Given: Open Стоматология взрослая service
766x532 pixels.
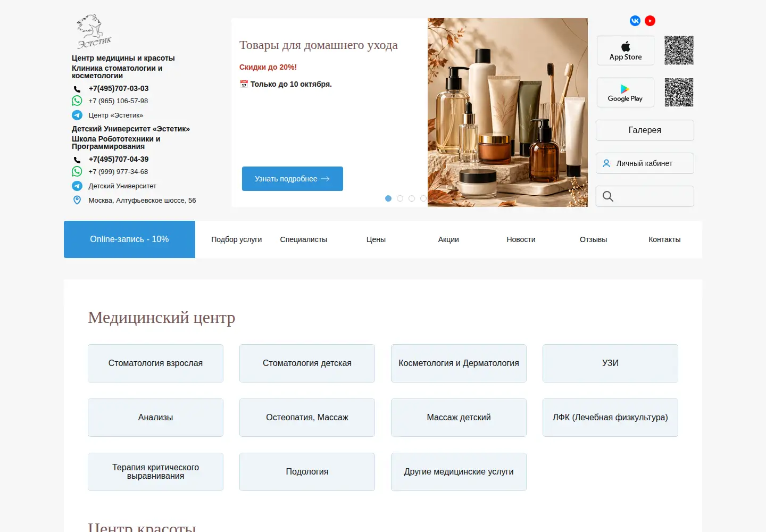Looking at the screenshot, I should [155, 363].
